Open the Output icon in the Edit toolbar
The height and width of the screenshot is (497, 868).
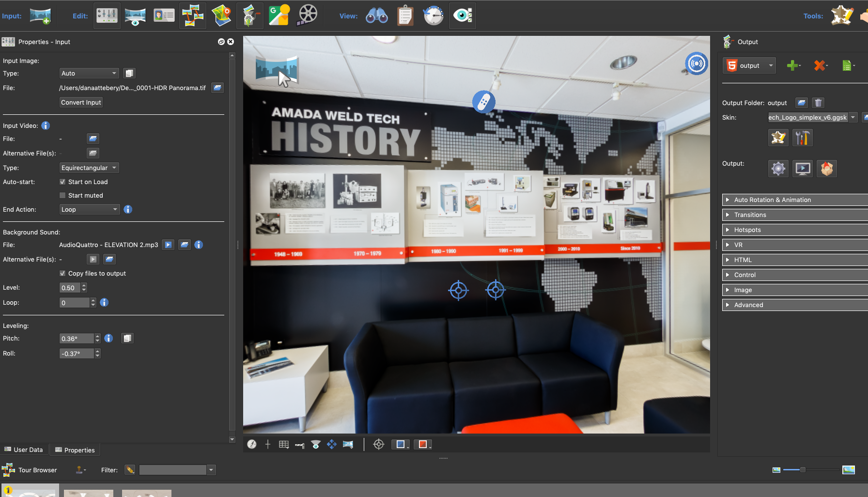(250, 16)
